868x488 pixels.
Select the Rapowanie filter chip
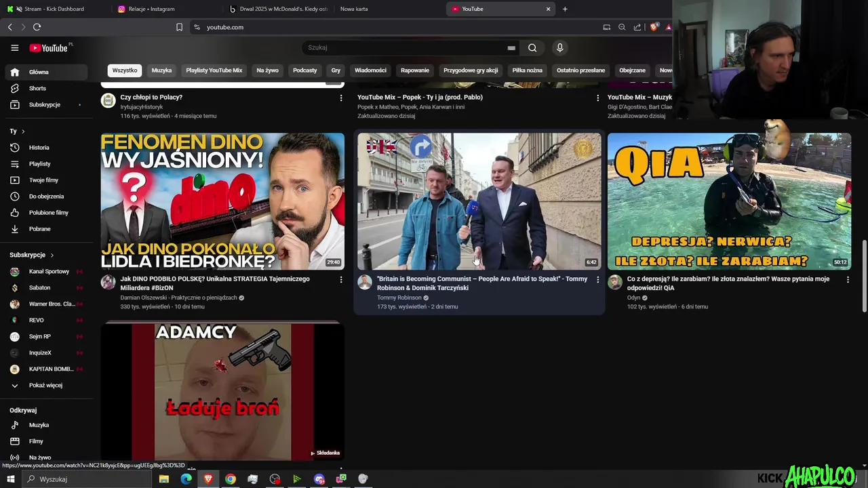(415, 70)
